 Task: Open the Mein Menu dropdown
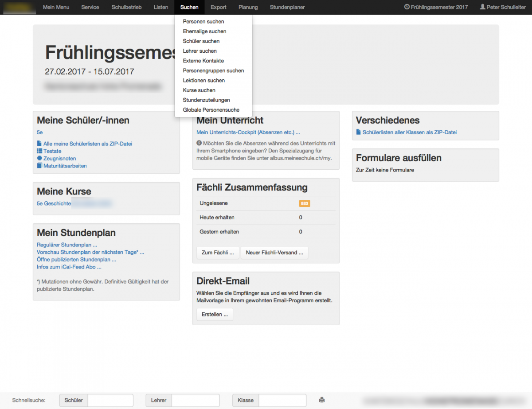(56, 7)
